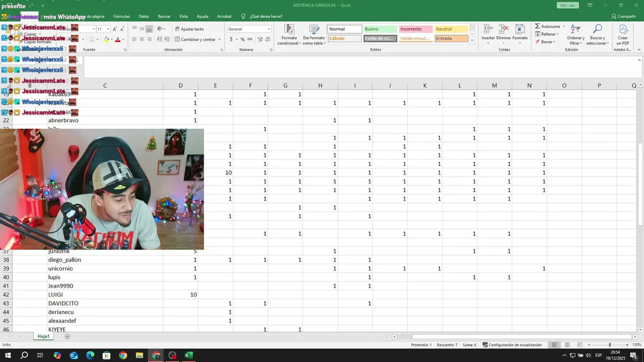Open the Acrobat tab
644x362 pixels.
pos(224,16)
